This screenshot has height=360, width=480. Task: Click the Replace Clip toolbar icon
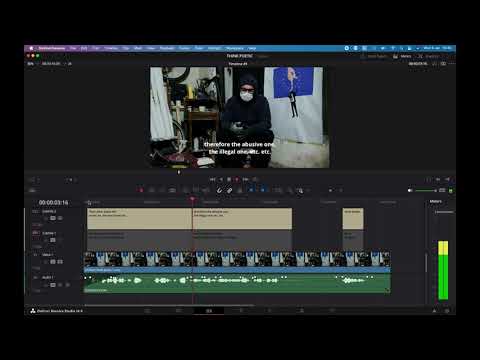(206, 190)
